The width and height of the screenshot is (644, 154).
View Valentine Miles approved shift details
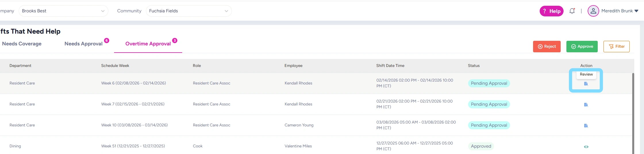pyautogui.click(x=586, y=147)
